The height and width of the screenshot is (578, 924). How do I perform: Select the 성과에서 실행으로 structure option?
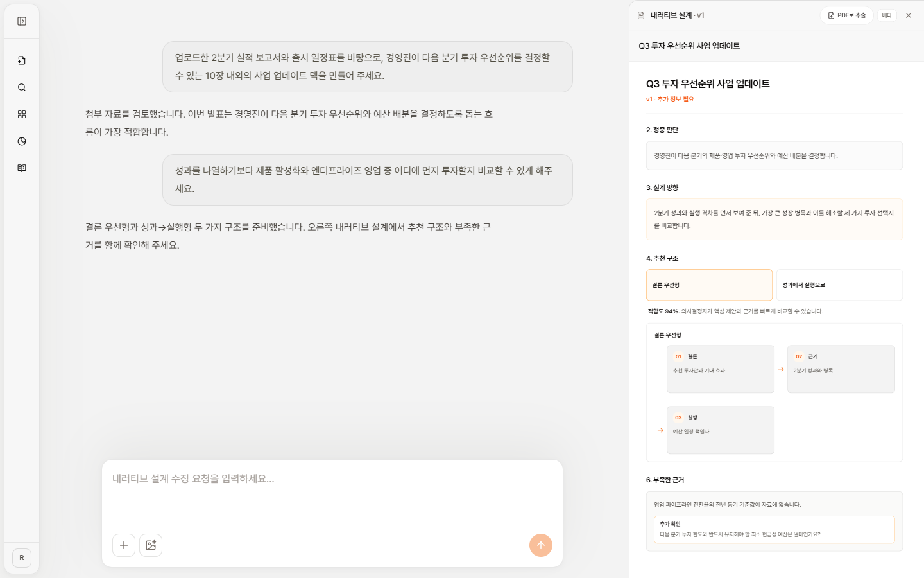coord(839,285)
